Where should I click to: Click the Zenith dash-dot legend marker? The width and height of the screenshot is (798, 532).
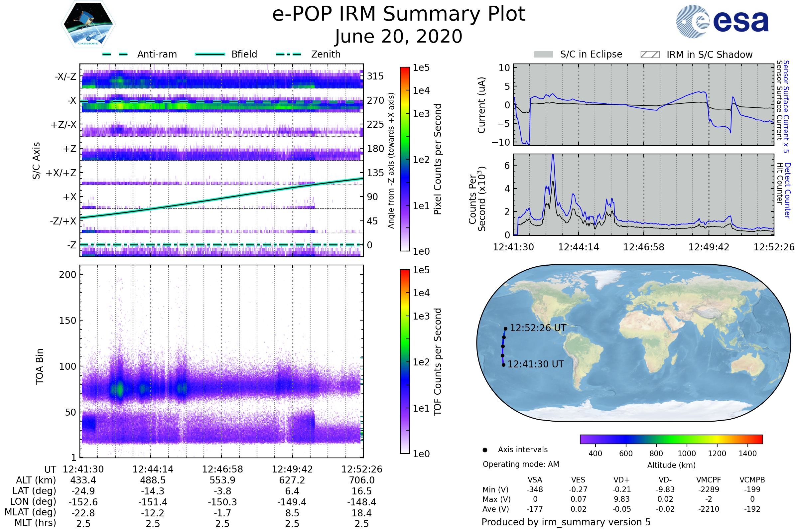pyautogui.click(x=288, y=54)
